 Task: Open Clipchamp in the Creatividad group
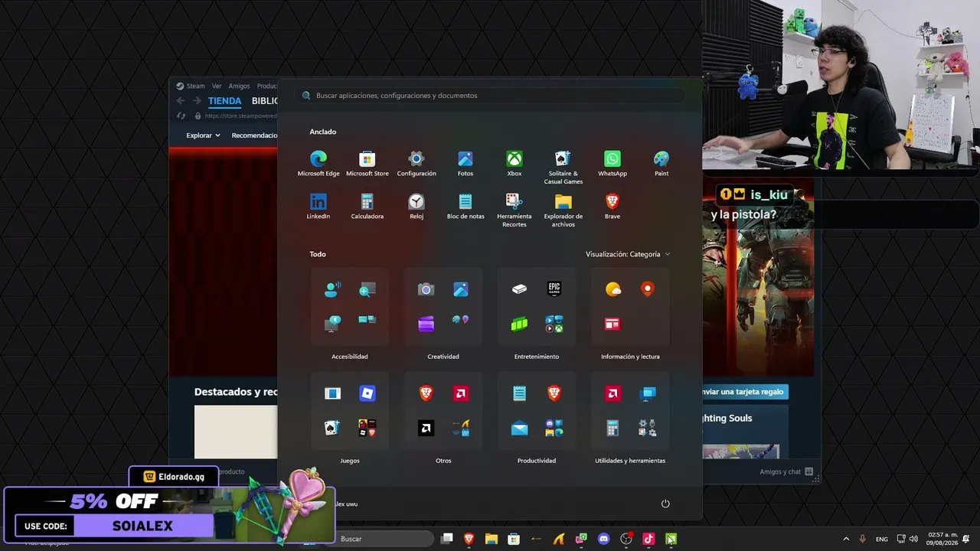pos(426,324)
